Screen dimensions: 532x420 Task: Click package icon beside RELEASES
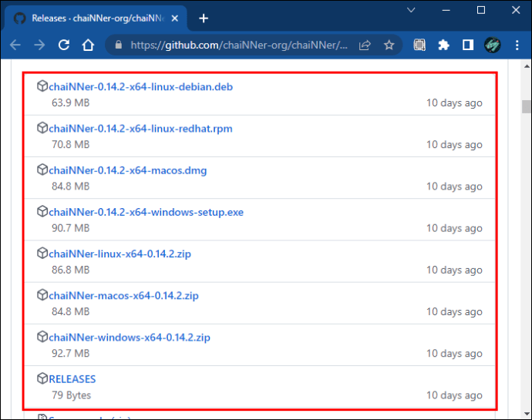42,378
